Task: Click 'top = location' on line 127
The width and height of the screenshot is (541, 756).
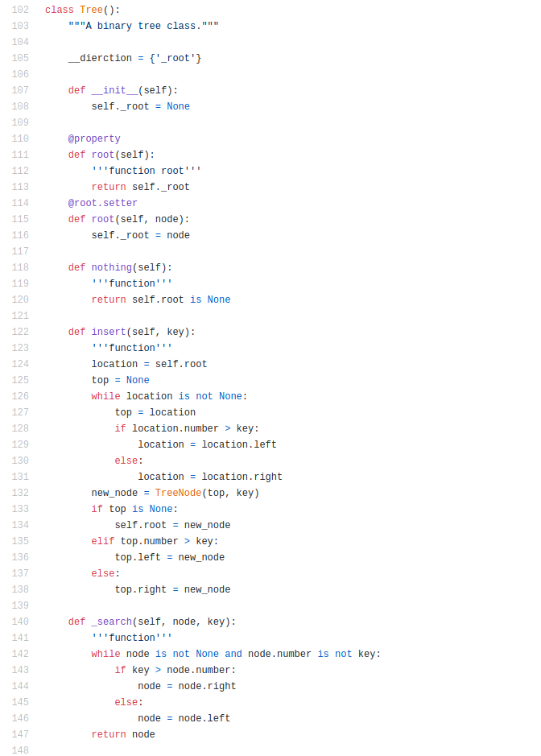Action: [x=155, y=412]
